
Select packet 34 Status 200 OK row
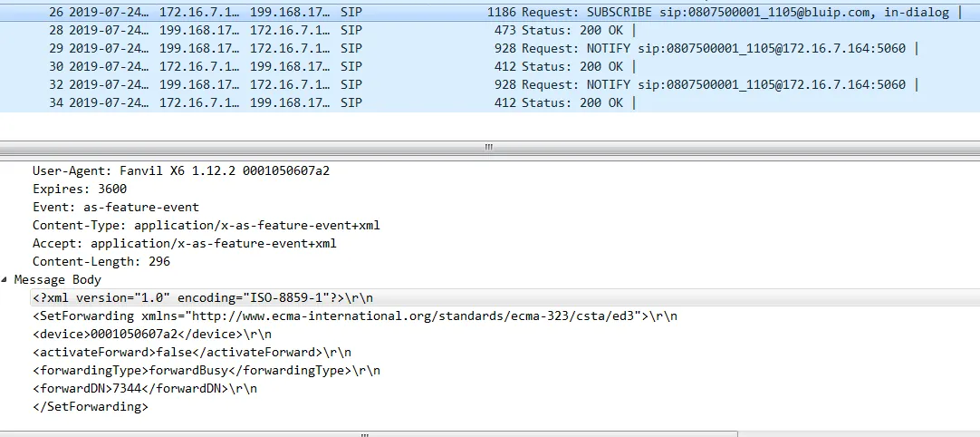[489, 103]
